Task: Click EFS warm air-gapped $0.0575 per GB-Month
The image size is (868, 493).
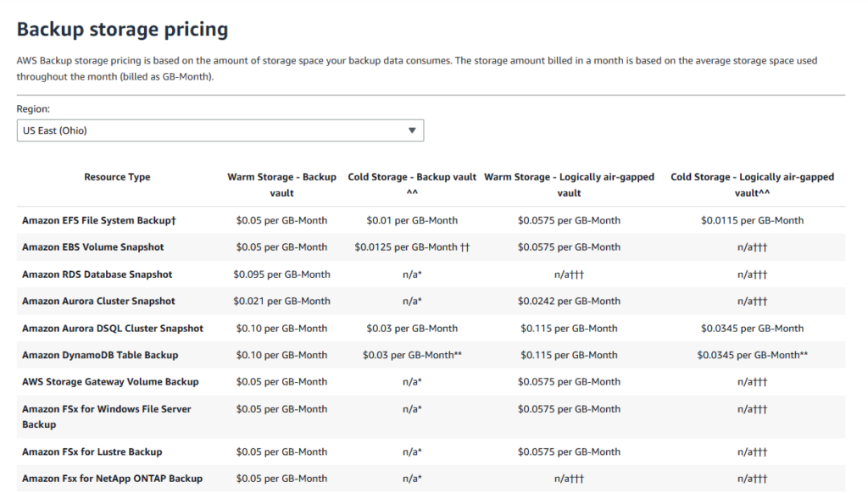Action: 569,220
